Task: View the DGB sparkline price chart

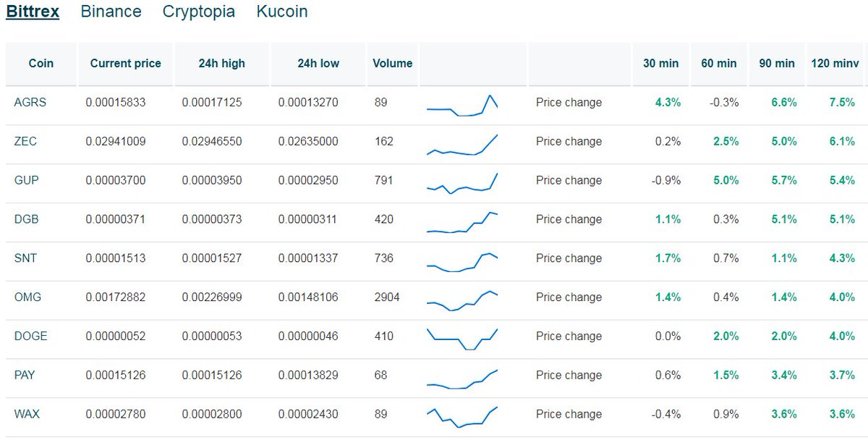Action: 462,222
